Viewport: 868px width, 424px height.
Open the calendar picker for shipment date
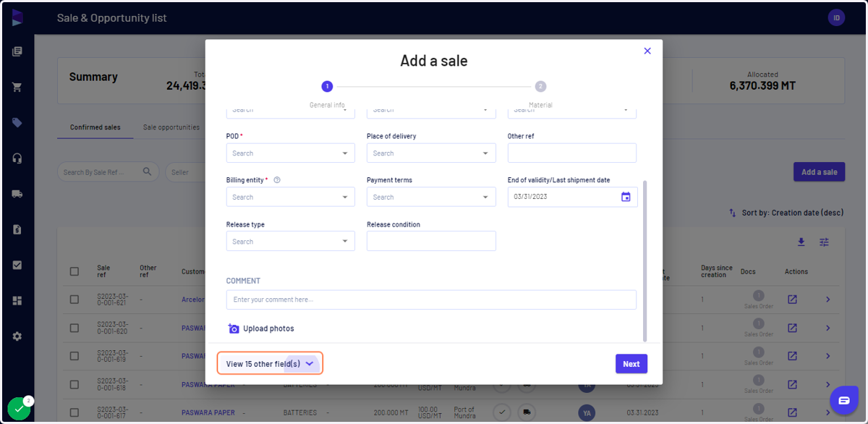(626, 197)
